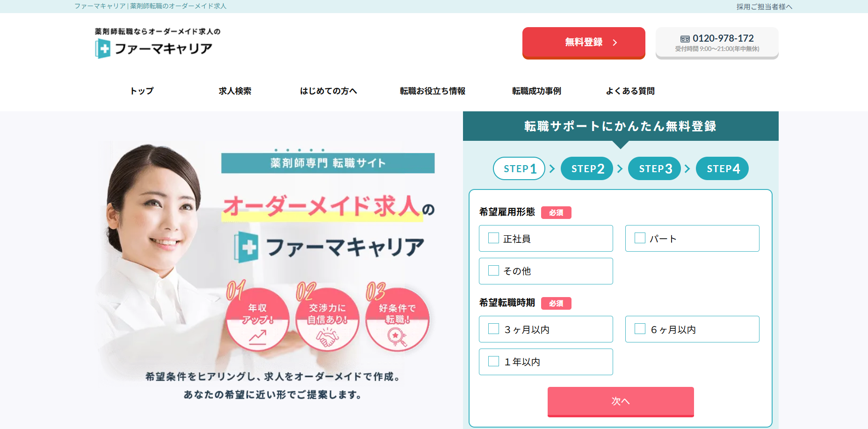The image size is (868, 429).
Task: Open the 採用ご担当者様へ link
Action: tap(764, 7)
